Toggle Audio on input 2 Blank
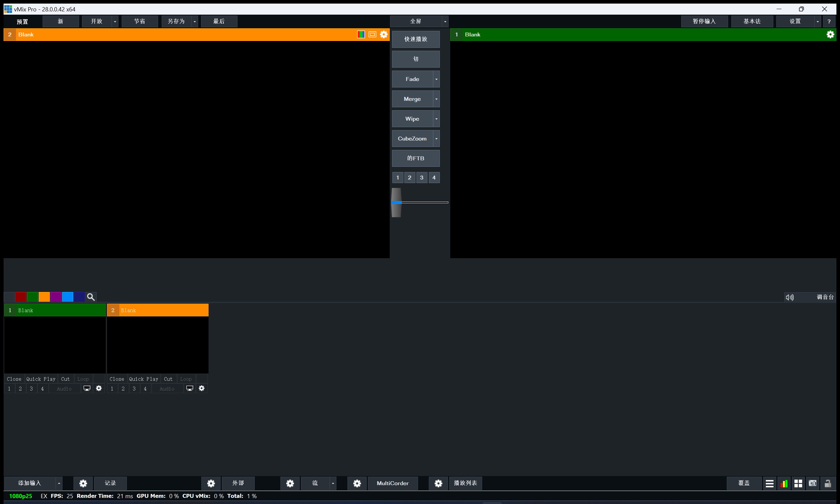Image resolution: width=840 pixels, height=504 pixels. point(167,389)
